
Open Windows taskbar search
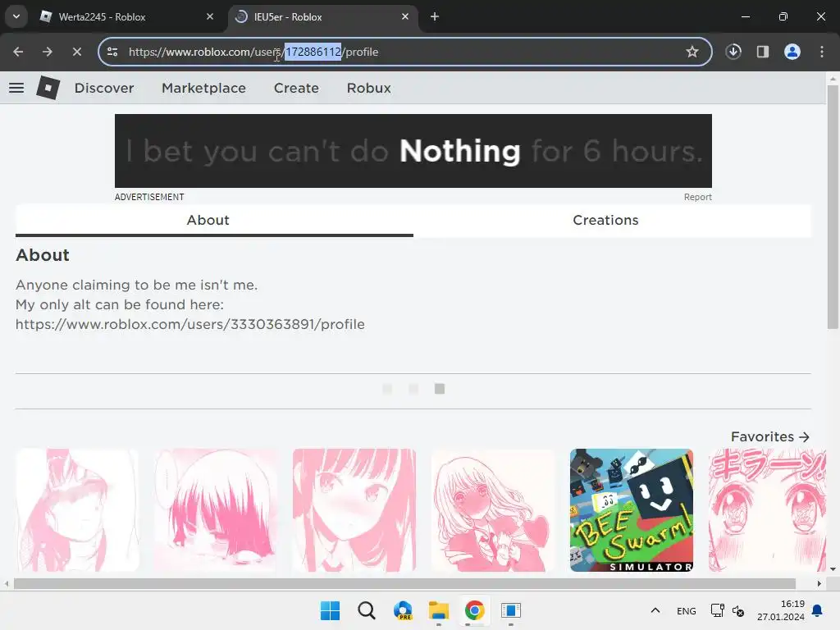(367, 610)
